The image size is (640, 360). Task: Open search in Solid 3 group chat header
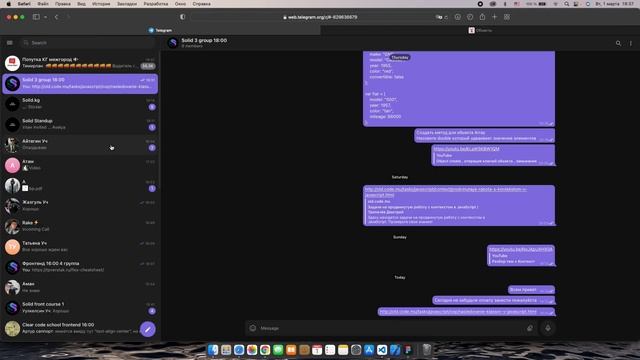click(x=618, y=43)
